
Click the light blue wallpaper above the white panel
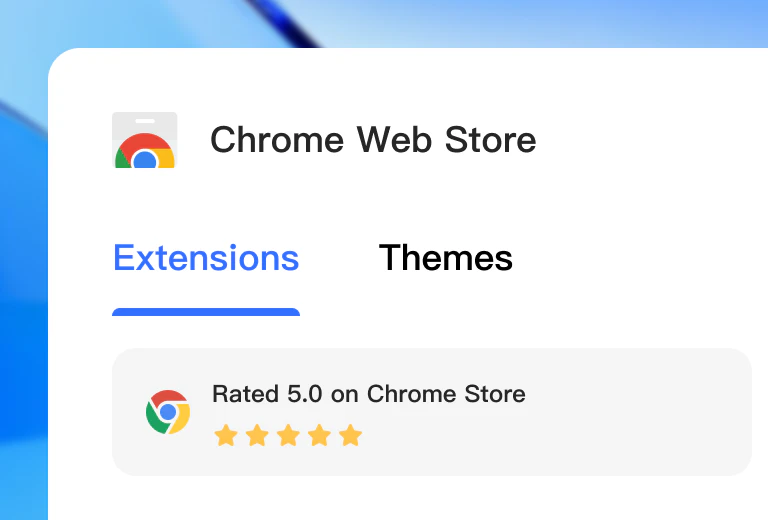pos(500,22)
